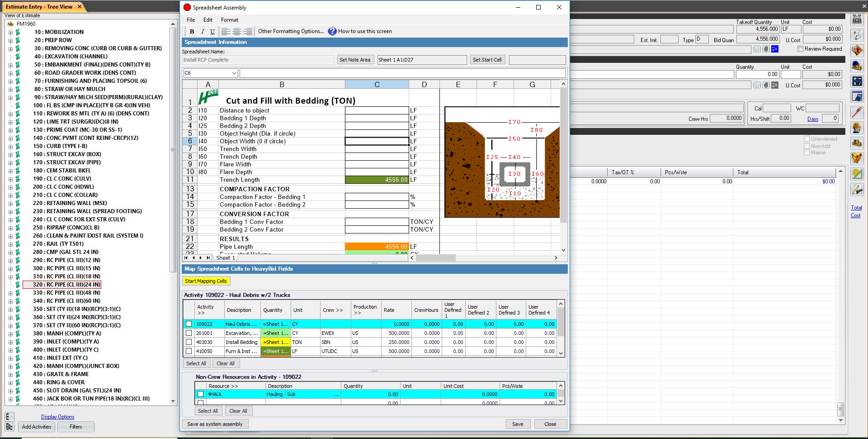Check the box for resource 4HAUL
Image resolution: width=868 pixels, height=439 pixels.
[201, 394]
